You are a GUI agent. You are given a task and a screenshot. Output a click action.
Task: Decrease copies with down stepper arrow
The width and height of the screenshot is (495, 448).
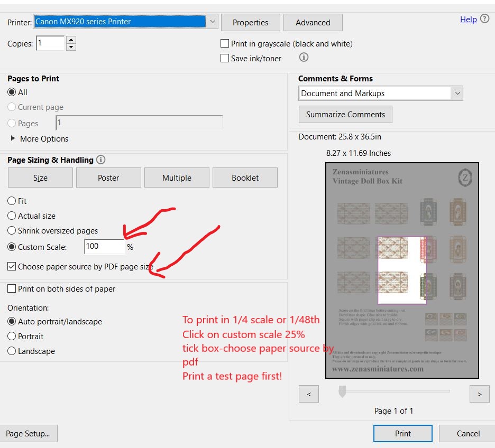point(71,47)
